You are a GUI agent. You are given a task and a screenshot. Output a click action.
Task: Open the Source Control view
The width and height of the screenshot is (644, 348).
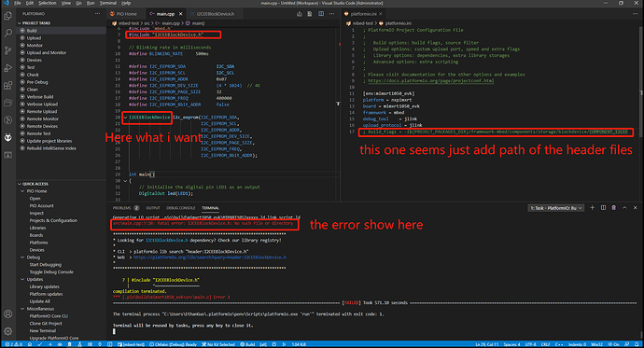click(x=7, y=50)
